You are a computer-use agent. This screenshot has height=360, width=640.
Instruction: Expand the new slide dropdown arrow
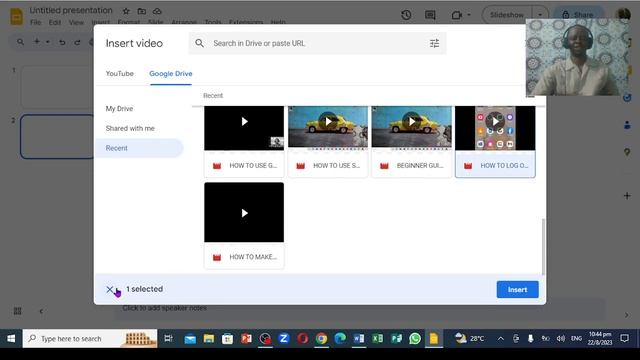click(x=48, y=42)
